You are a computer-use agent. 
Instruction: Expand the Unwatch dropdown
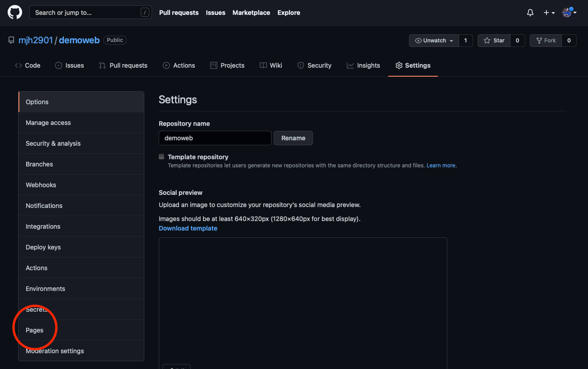click(434, 41)
